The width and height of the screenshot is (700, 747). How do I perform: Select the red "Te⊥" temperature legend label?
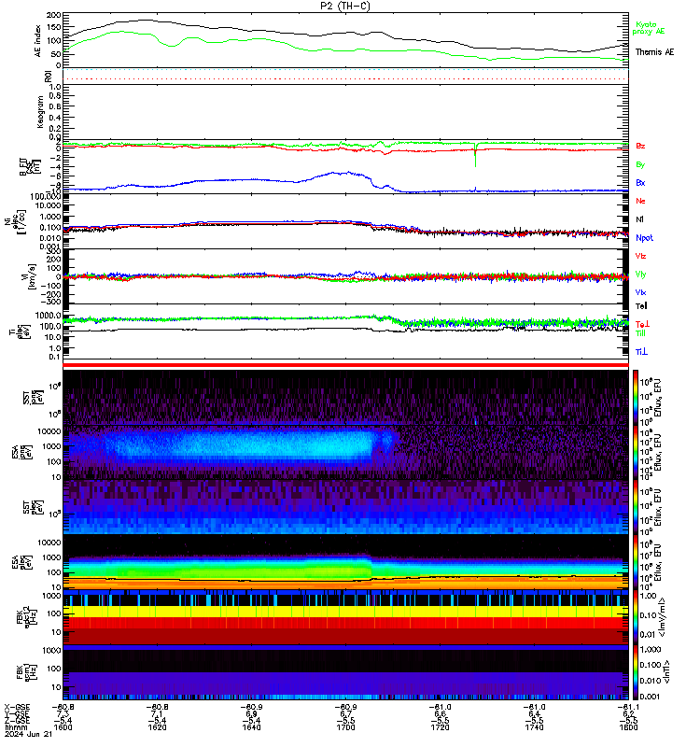642,324
